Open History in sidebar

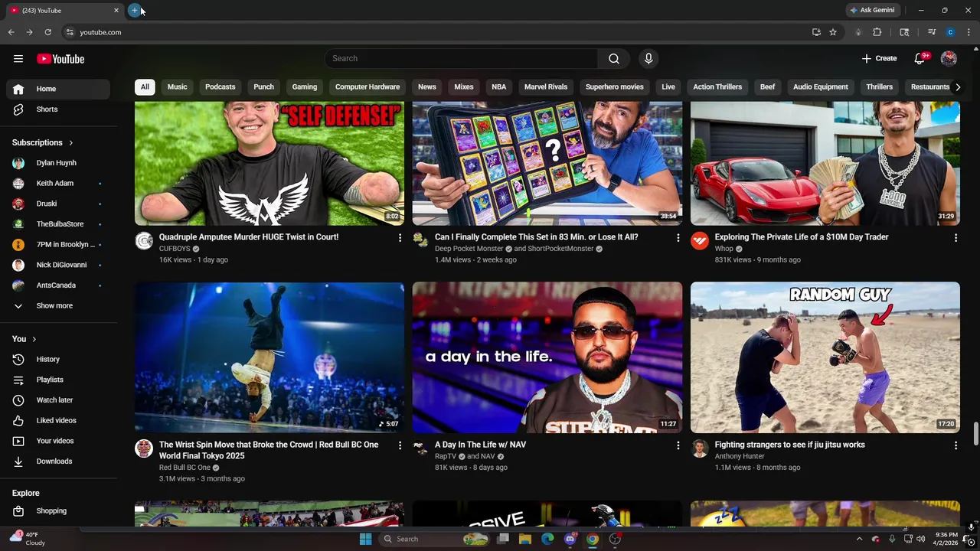pos(58,359)
